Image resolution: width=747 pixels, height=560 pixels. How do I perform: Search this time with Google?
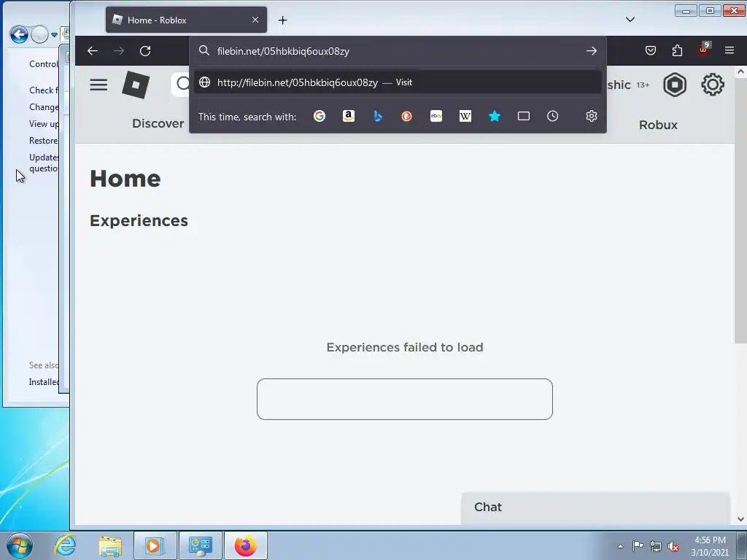[320, 116]
